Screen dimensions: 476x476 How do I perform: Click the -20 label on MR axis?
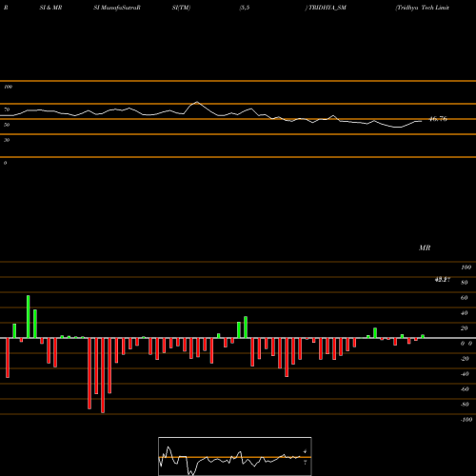point(465,359)
